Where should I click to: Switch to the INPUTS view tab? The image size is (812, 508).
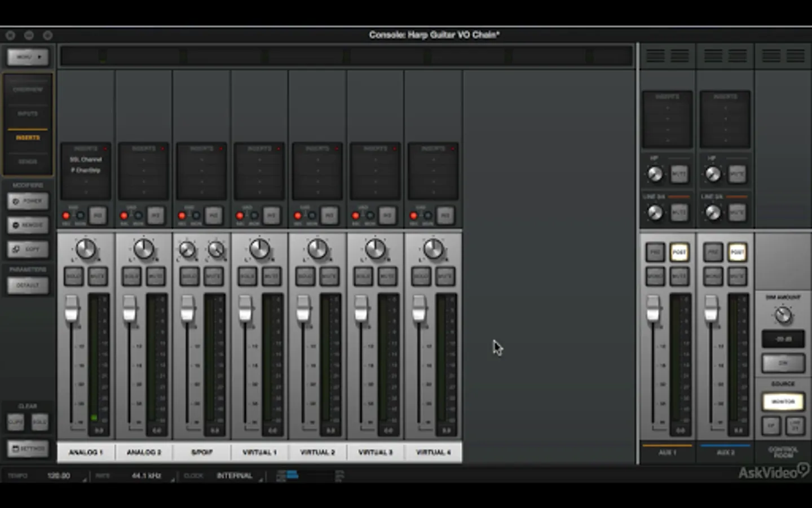(28, 113)
